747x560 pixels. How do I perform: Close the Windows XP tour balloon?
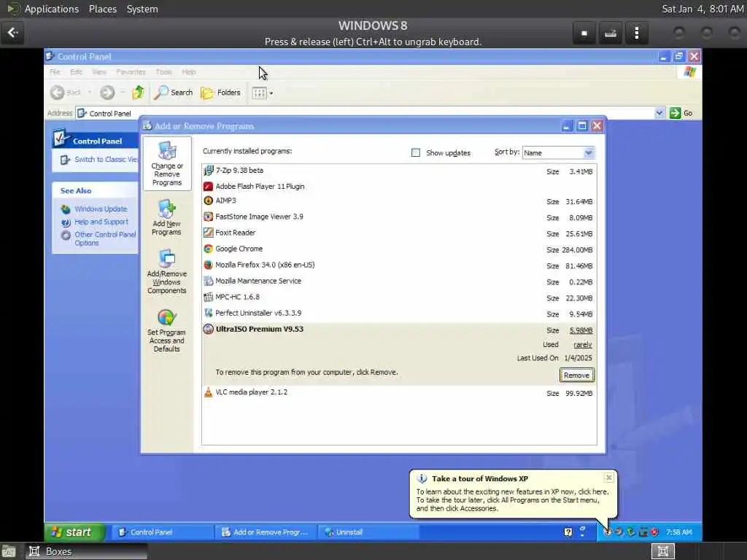click(x=608, y=477)
